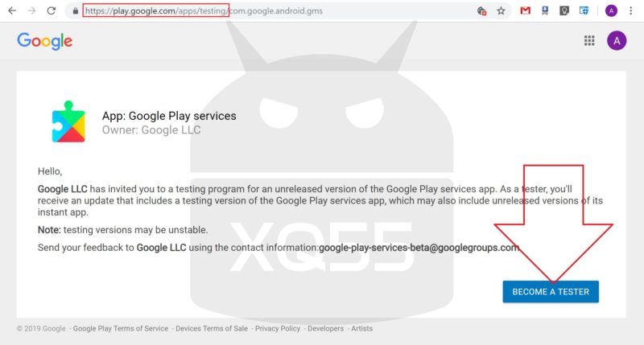Click the cookie blocked indicator icon
644x345 pixels.
click(481, 11)
